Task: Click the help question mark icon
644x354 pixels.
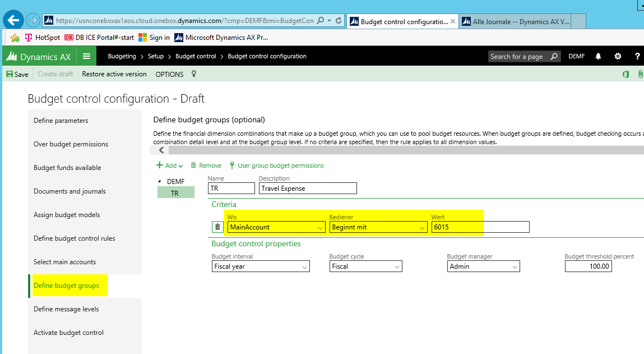Action: coord(637,57)
